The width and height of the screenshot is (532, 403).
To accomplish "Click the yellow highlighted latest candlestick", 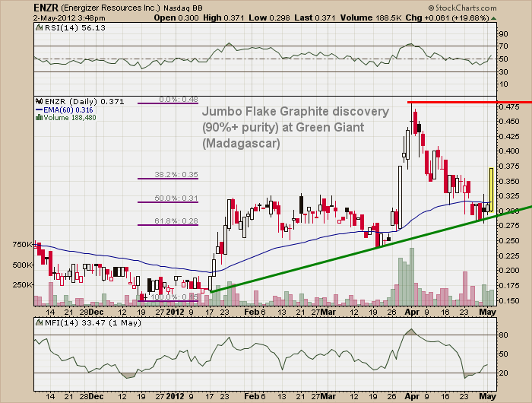I will [491, 189].
